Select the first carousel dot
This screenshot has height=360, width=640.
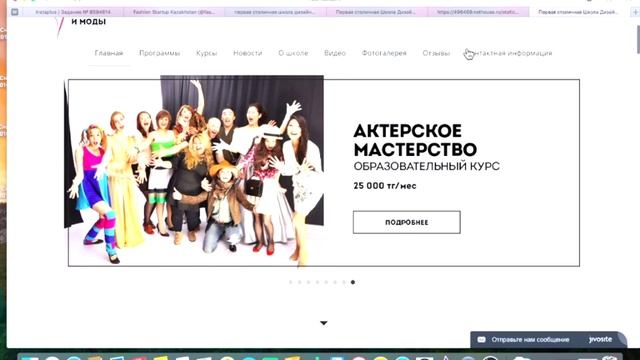pyautogui.click(x=291, y=282)
